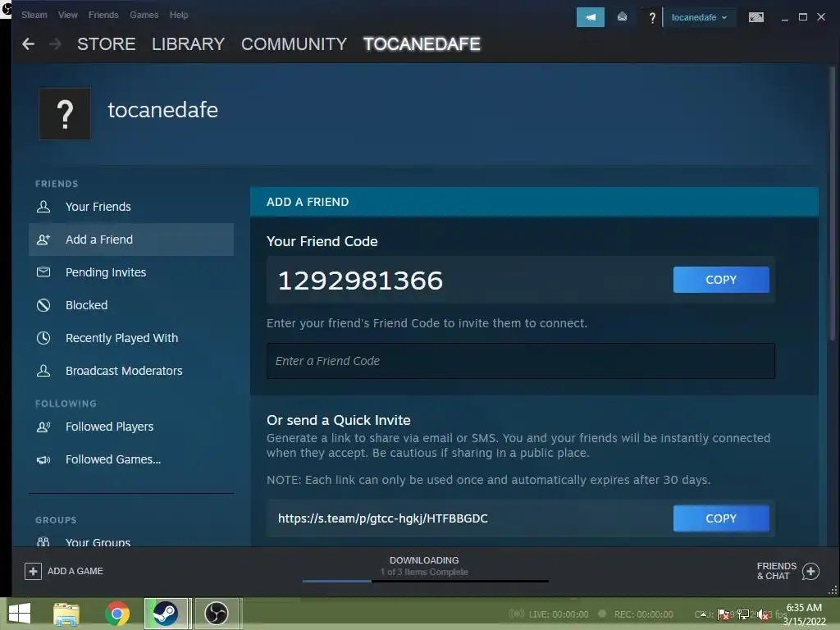The height and width of the screenshot is (630, 840).
Task: Open the View menu
Action: click(68, 15)
